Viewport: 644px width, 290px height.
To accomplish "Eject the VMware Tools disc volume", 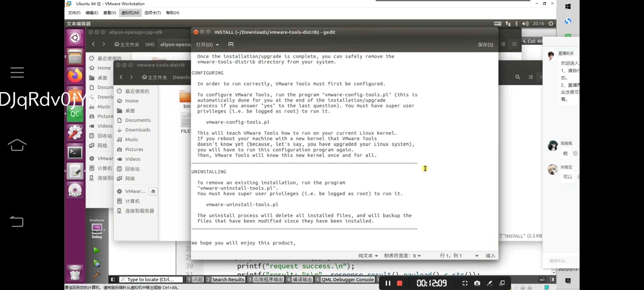I will point(153,191).
